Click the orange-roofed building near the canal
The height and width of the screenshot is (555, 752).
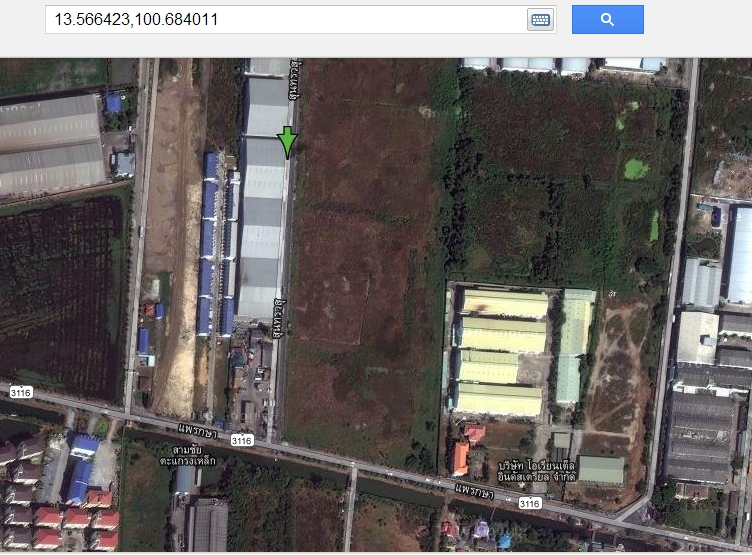(x=460, y=458)
